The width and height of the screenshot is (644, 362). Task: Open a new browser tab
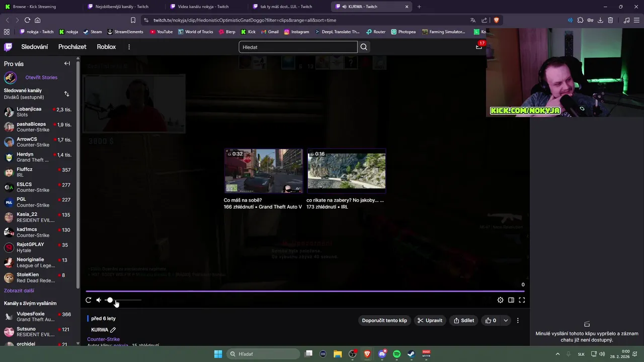pos(419,7)
